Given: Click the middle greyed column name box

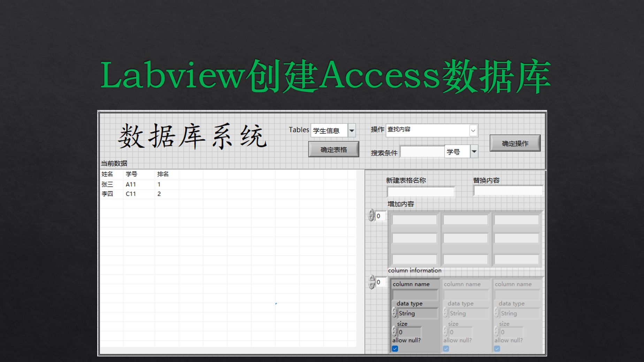Looking at the screenshot, I should coord(466,294).
